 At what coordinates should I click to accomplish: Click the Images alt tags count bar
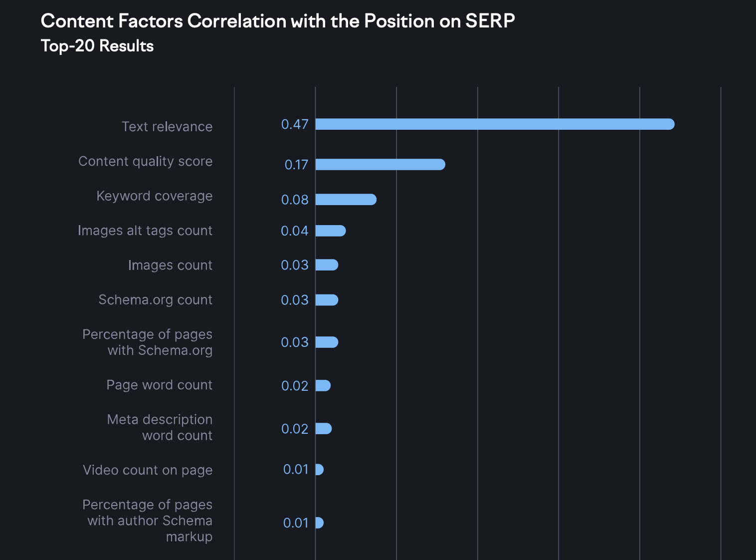tap(330, 231)
